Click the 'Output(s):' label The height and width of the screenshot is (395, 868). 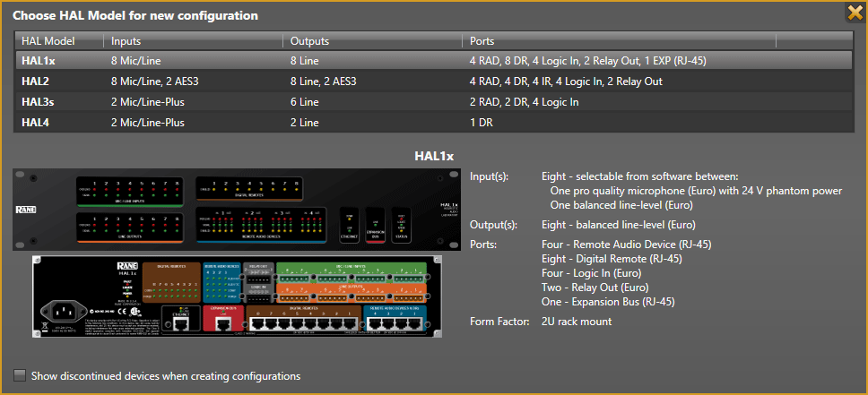494,225
